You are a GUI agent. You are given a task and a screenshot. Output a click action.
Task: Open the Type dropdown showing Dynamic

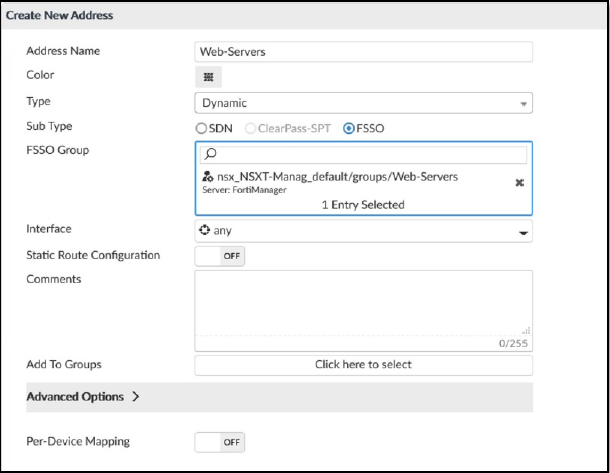pyautogui.click(x=362, y=103)
